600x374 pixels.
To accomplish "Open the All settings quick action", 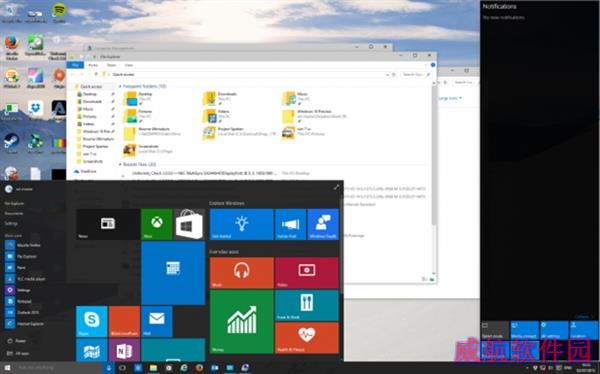I will 554,330.
